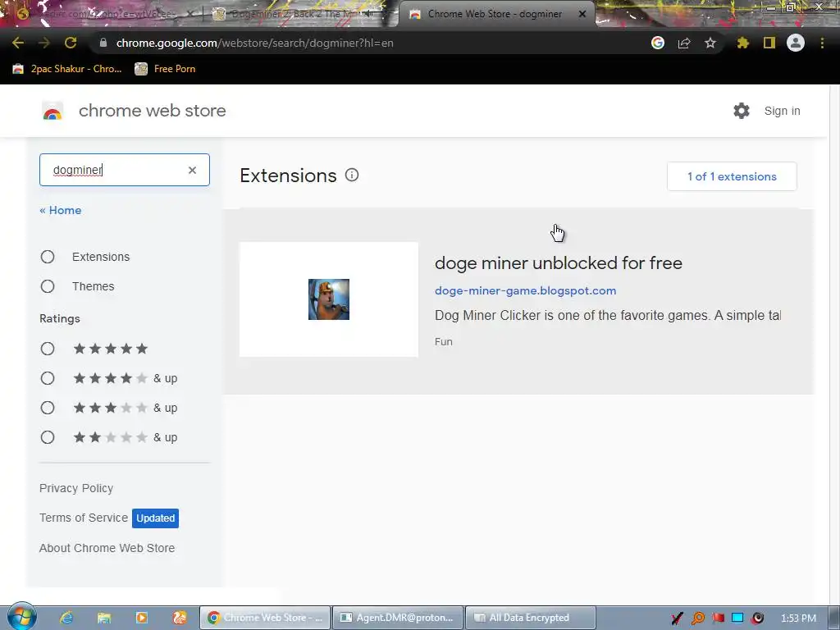Open Windows Explorer folder from taskbar
840x630 pixels.
click(x=104, y=618)
